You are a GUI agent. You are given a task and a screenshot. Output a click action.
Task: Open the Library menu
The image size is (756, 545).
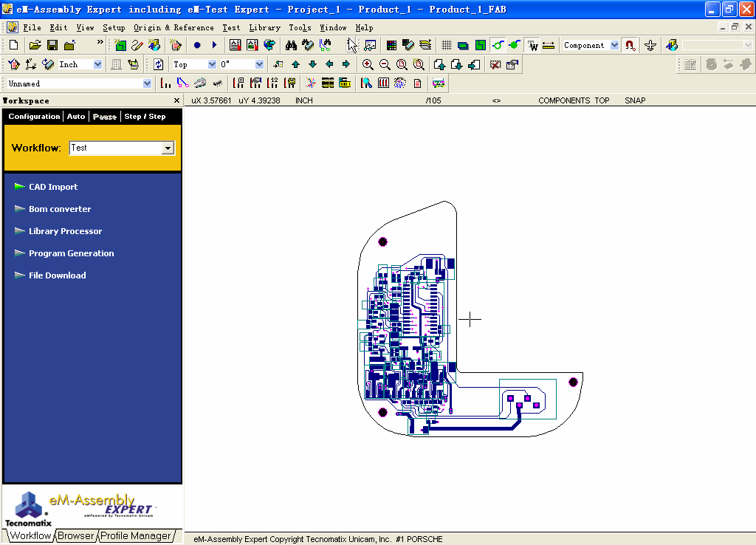coord(264,27)
